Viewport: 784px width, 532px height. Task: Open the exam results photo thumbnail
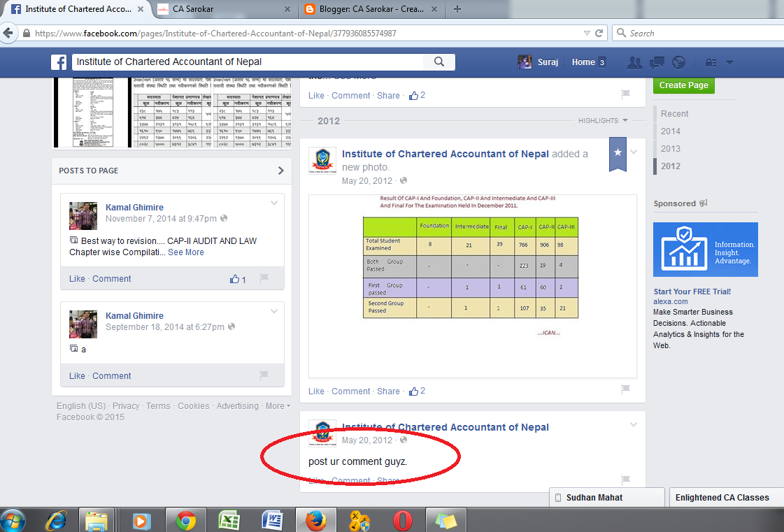click(x=473, y=286)
